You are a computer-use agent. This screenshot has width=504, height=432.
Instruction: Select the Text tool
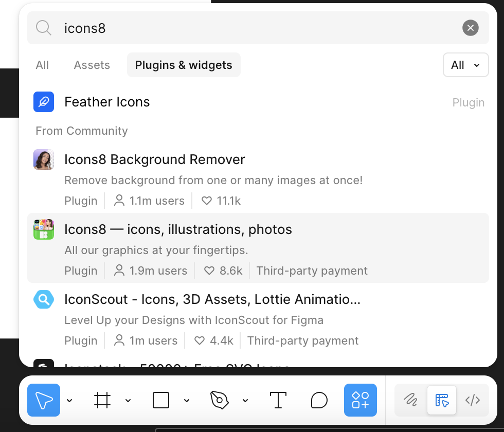pos(278,400)
